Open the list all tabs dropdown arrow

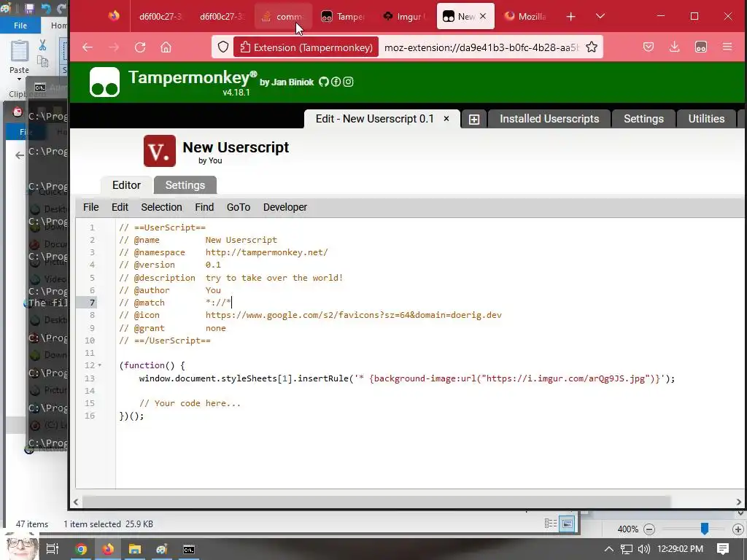click(x=600, y=17)
